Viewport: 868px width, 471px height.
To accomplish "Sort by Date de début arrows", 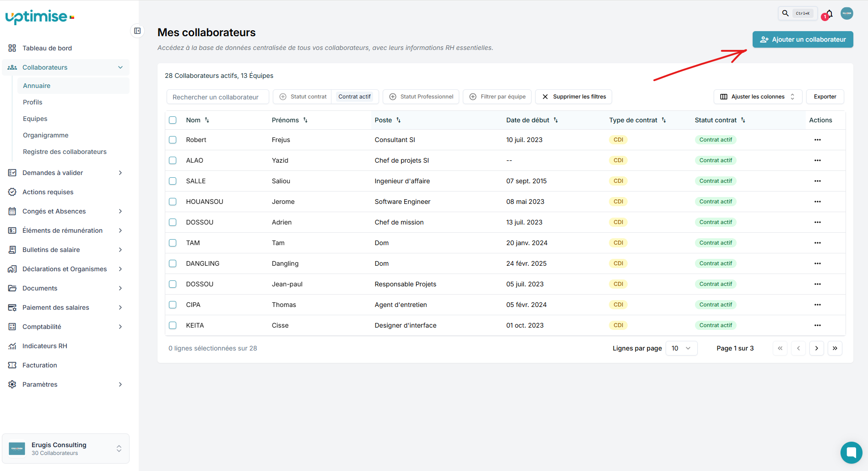I will click(x=556, y=120).
